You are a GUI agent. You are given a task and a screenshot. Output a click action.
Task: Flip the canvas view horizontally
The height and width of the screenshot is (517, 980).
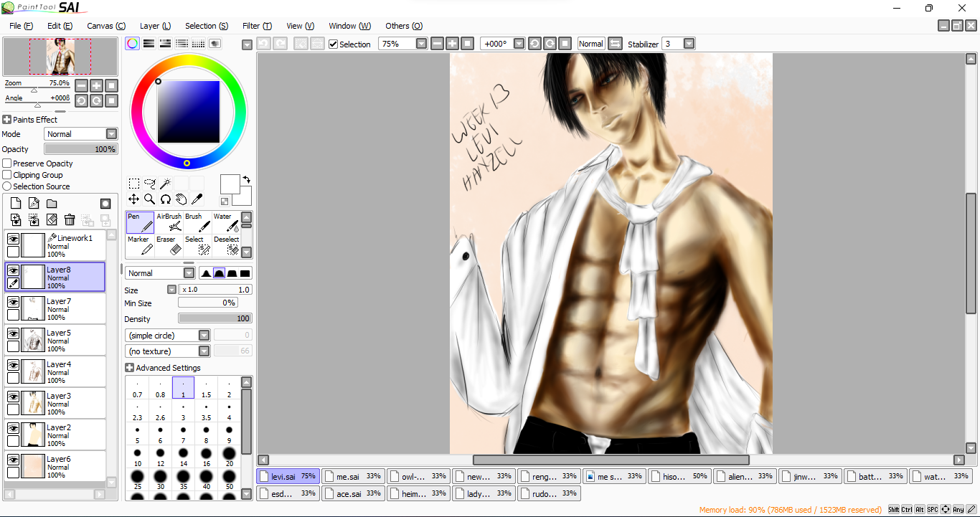click(x=616, y=44)
